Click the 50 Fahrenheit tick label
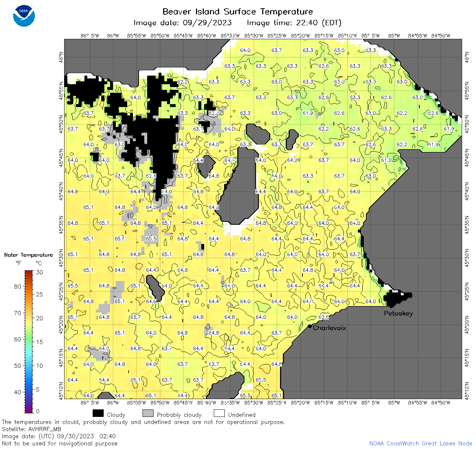This screenshot has width=476, height=449. pyautogui.click(x=17, y=366)
